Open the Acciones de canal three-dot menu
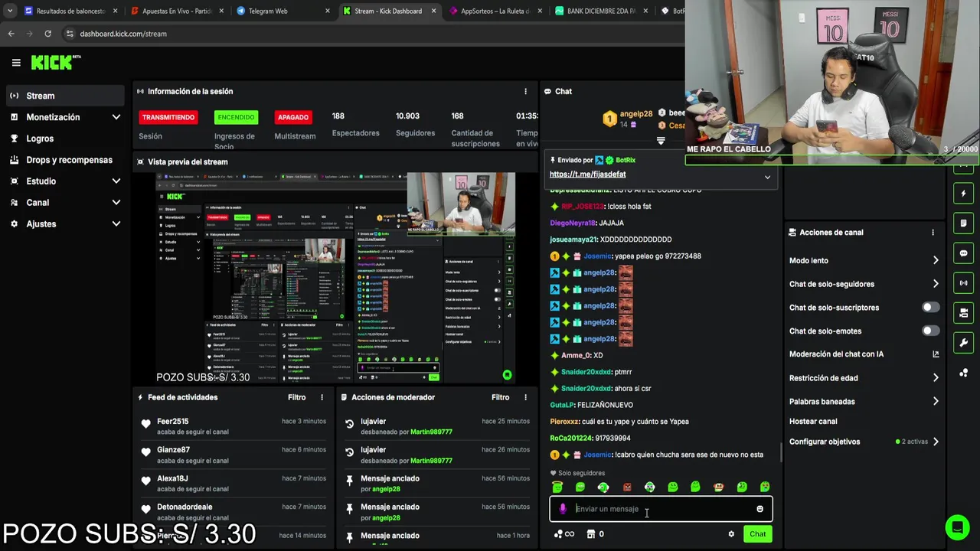Image resolution: width=980 pixels, height=551 pixels. coord(933,233)
